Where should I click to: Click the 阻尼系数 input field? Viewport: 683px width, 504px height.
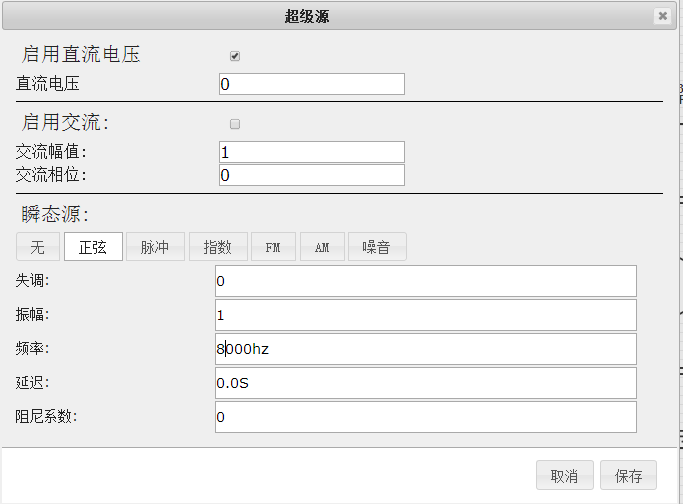coord(426,417)
